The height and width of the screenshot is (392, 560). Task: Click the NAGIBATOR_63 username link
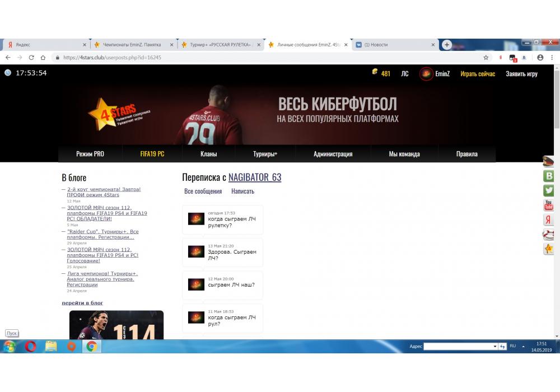[255, 178]
